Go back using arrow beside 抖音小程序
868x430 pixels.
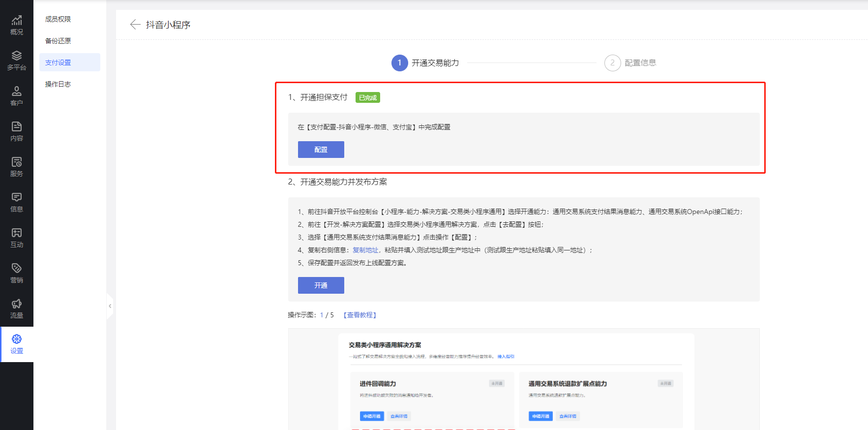[135, 25]
